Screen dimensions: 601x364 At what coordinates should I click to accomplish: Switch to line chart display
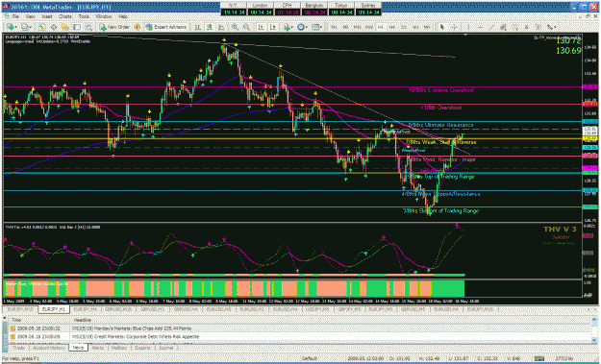(x=221, y=27)
